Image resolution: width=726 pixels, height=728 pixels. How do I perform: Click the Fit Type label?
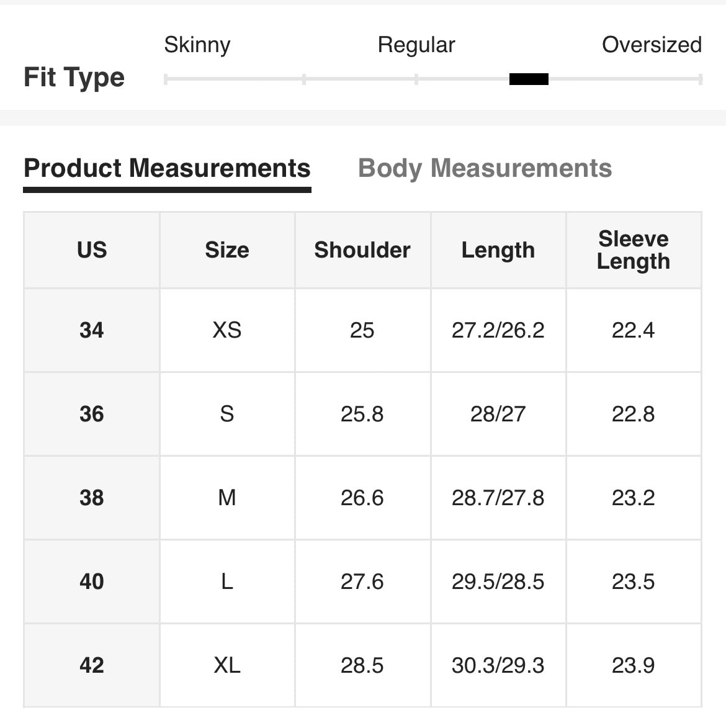pyautogui.click(x=74, y=78)
